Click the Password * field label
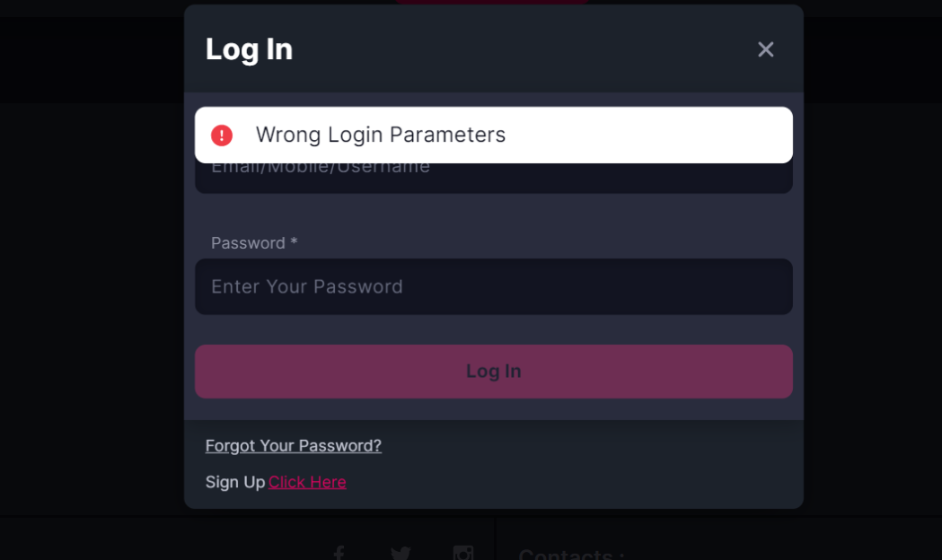Image resolution: width=942 pixels, height=560 pixels. [x=254, y=243]
